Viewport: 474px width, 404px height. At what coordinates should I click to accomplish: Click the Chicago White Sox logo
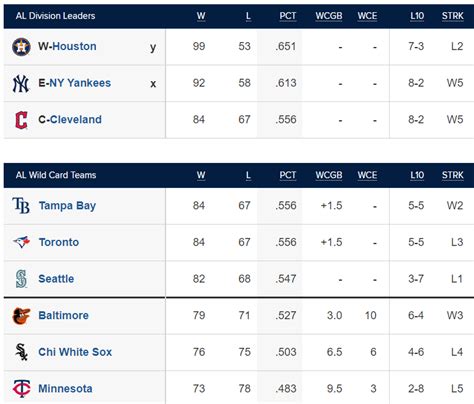click(21, 352)
